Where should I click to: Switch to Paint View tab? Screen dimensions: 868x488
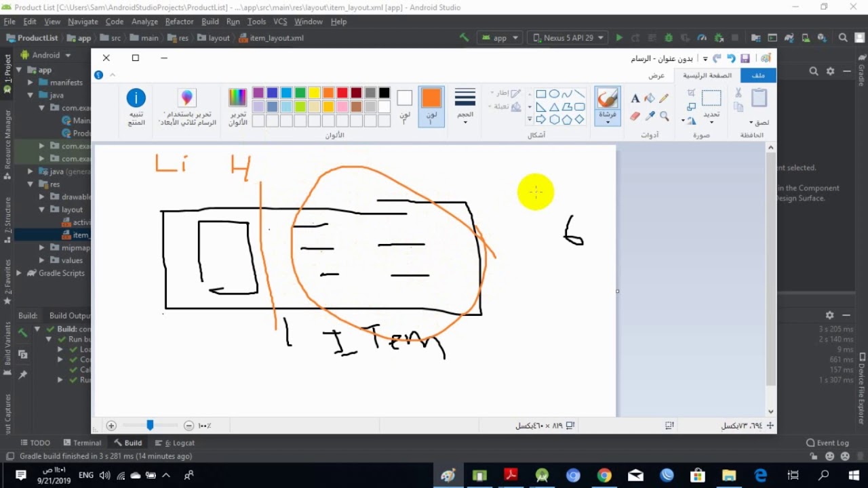click(656, 75)
